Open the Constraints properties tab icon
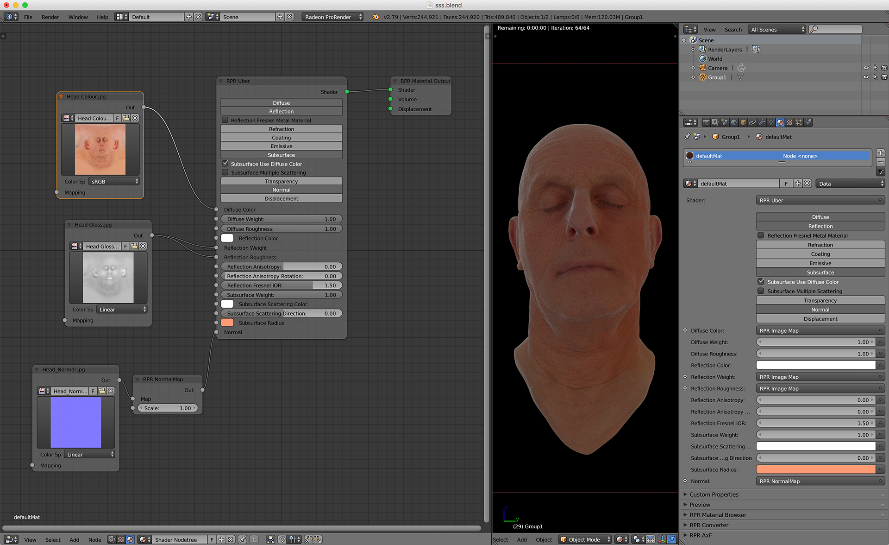 (752, 122)
